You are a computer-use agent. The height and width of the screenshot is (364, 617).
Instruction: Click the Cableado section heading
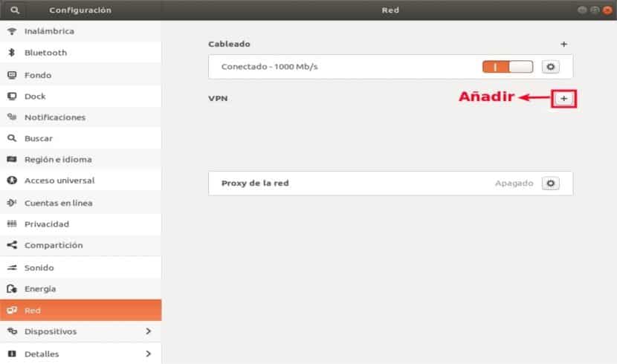coord(229,44)
